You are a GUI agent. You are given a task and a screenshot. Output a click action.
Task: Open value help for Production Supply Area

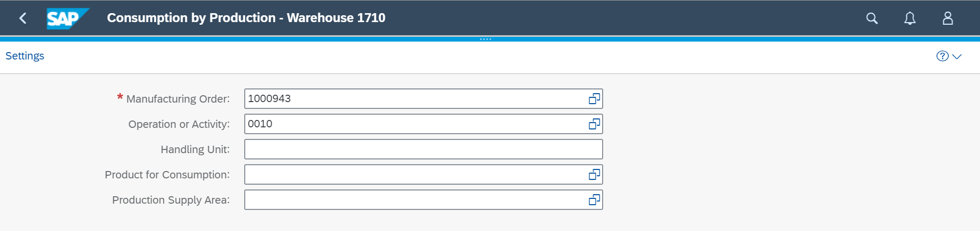click(594, 200)
